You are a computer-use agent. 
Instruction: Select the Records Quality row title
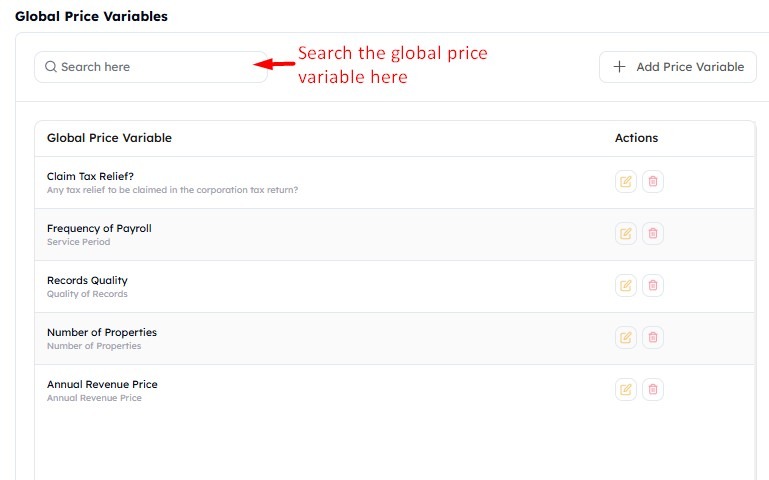coord(87,280)
